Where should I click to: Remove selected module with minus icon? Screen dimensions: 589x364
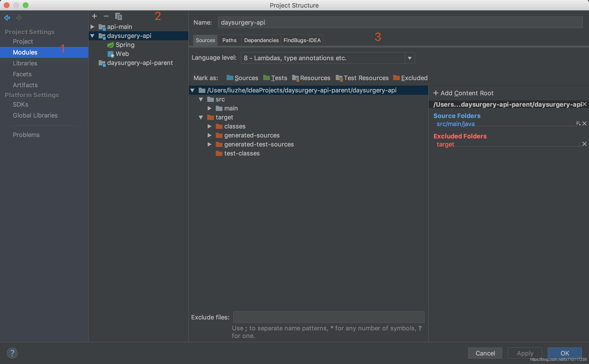[x=106, y=16]
